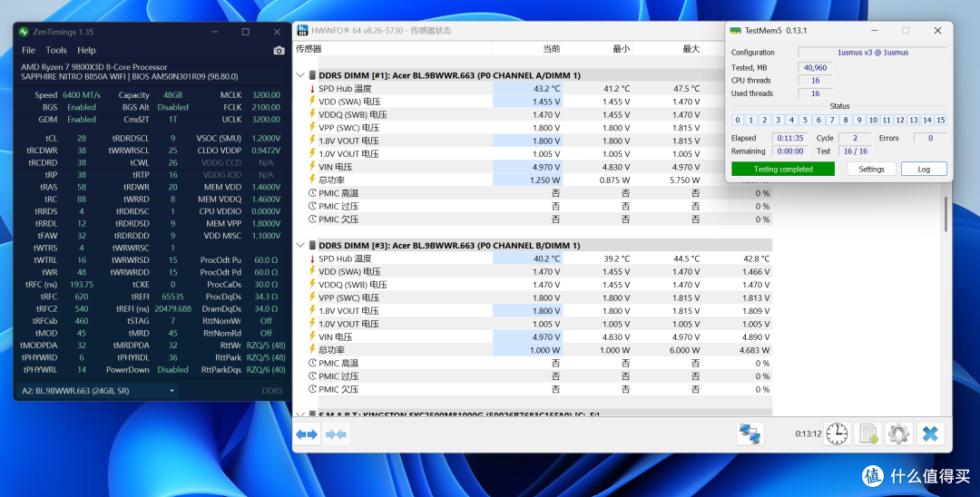Click the tREFI value 65535
This screenshot has width=980, height=497.
pyautogui.click(x=172, y=297)
